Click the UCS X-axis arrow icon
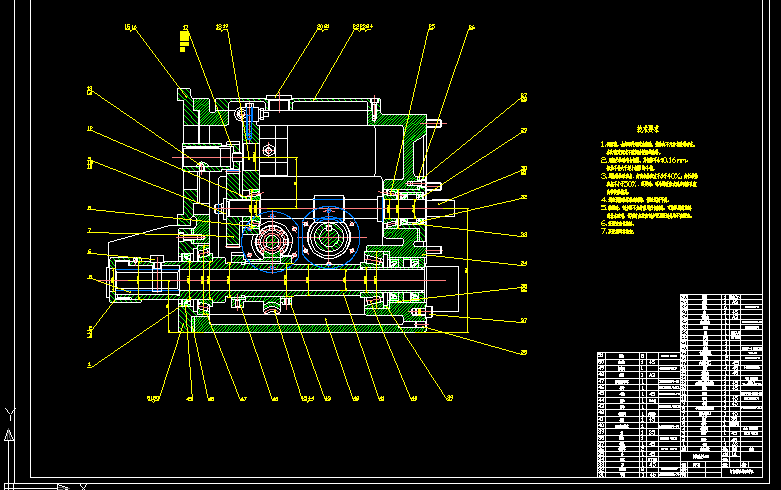The width and height of the screenshot is (781, 490). tap(62, 485)
